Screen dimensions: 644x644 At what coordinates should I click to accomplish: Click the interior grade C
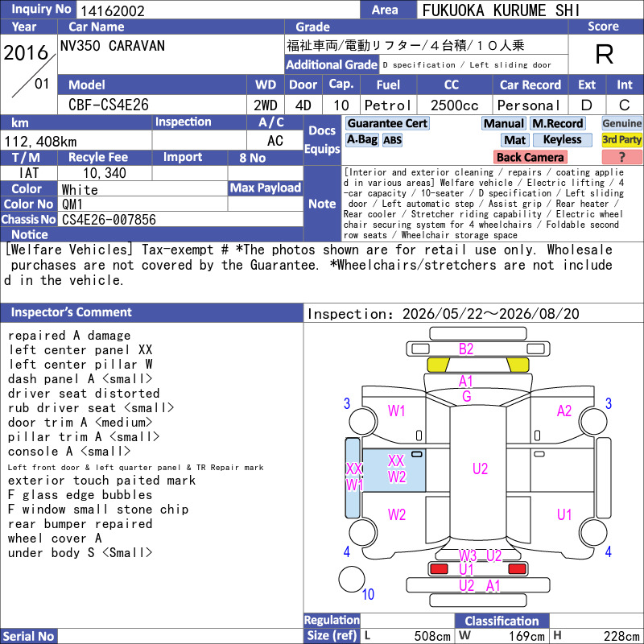click(625, 105)
